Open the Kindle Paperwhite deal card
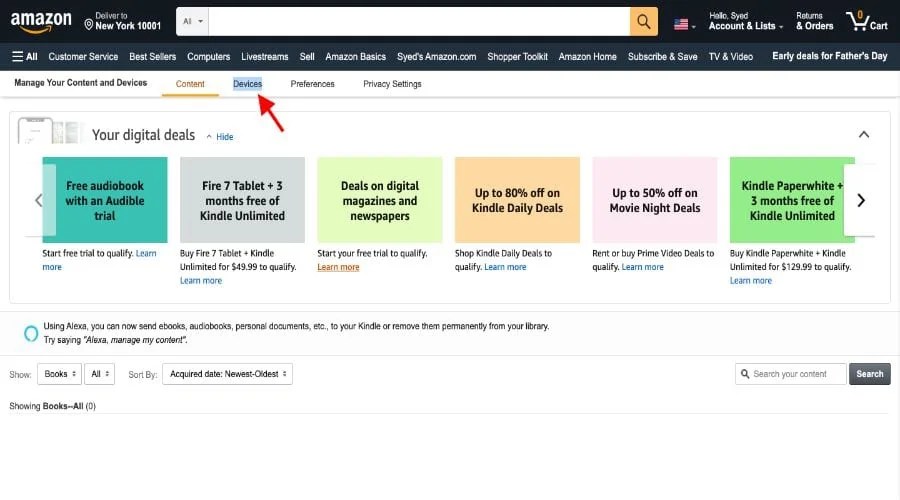900x500 pixels. click(x=792, y=200)
